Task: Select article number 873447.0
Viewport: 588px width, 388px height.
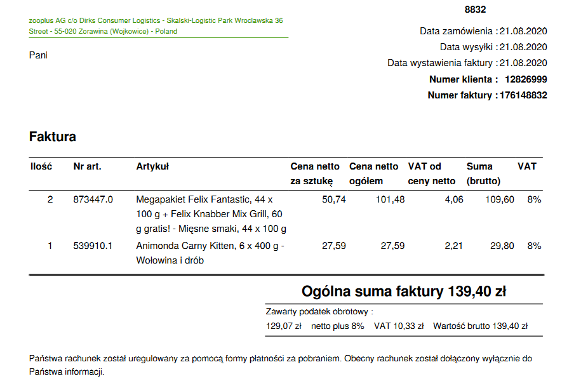Action: [x=93, y=199]
